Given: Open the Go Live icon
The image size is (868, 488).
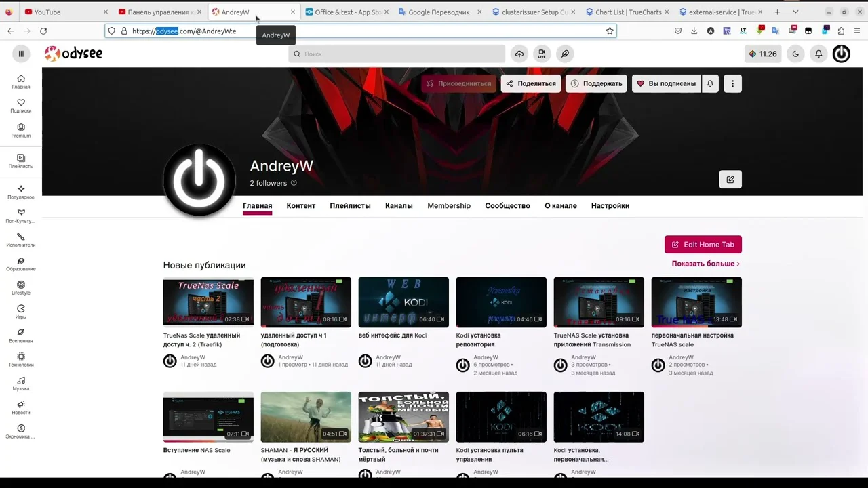Looking at the screenshot, I should tap(542, 54).
